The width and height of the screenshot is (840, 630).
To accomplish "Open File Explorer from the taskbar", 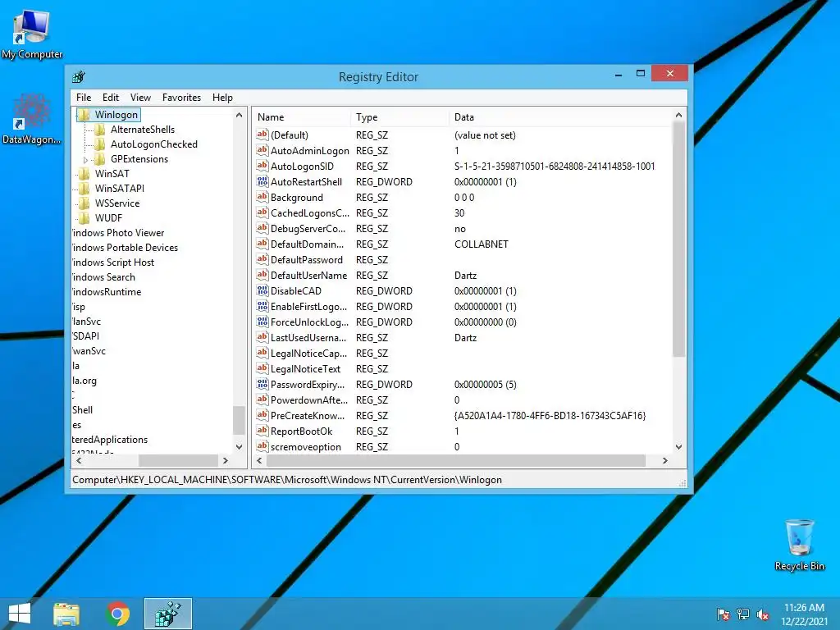I will pyautogui.click(x=66, y=614).
